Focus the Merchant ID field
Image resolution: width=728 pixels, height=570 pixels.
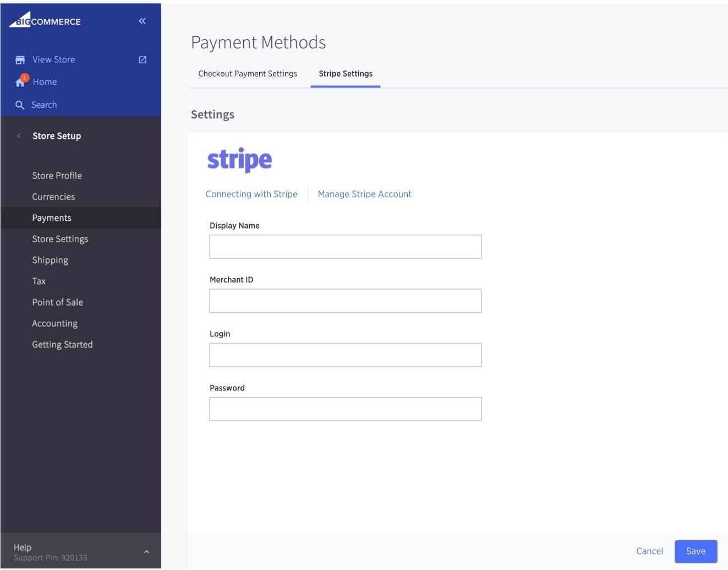coord(345,301)
